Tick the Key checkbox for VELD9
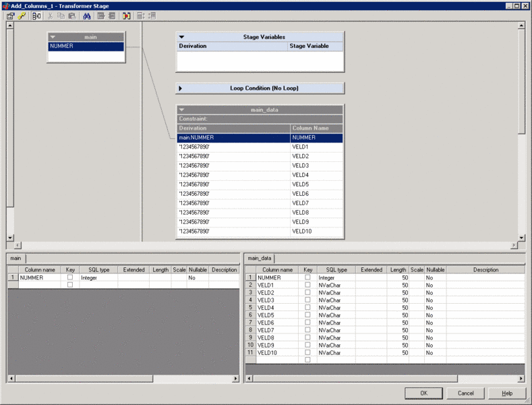 click(307, 345)
